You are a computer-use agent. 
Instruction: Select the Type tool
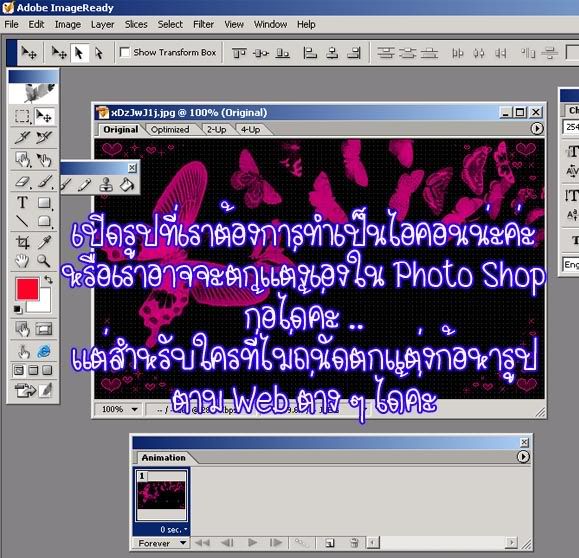[22, 202]
